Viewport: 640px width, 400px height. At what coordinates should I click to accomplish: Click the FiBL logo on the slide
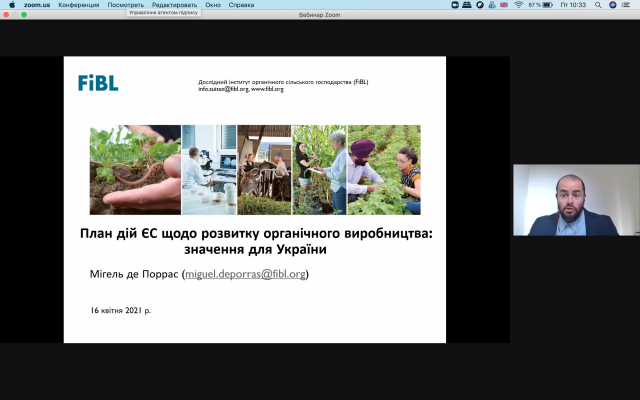(x=98, y=83)
